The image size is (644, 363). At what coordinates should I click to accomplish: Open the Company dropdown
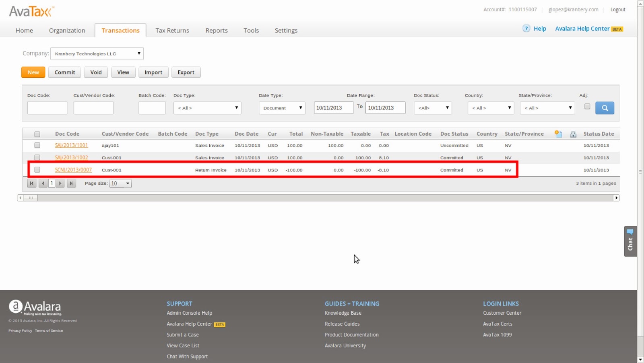click(x=97, y=54)
